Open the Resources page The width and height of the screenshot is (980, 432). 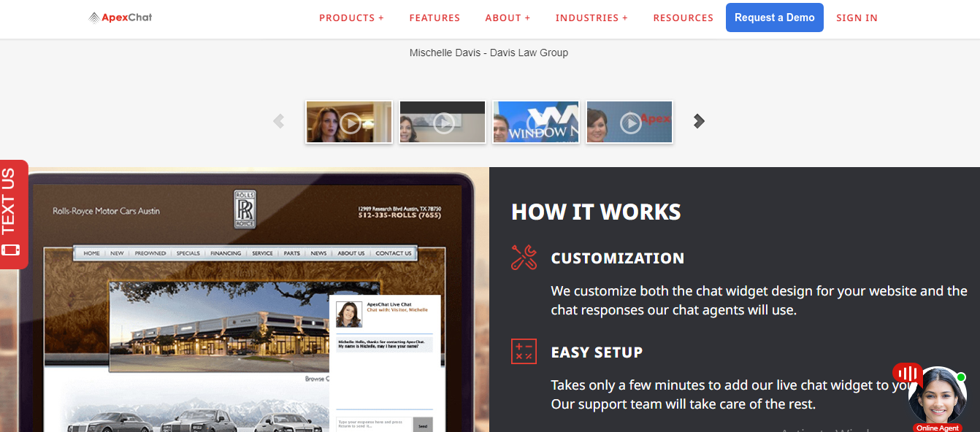[683, 18]
